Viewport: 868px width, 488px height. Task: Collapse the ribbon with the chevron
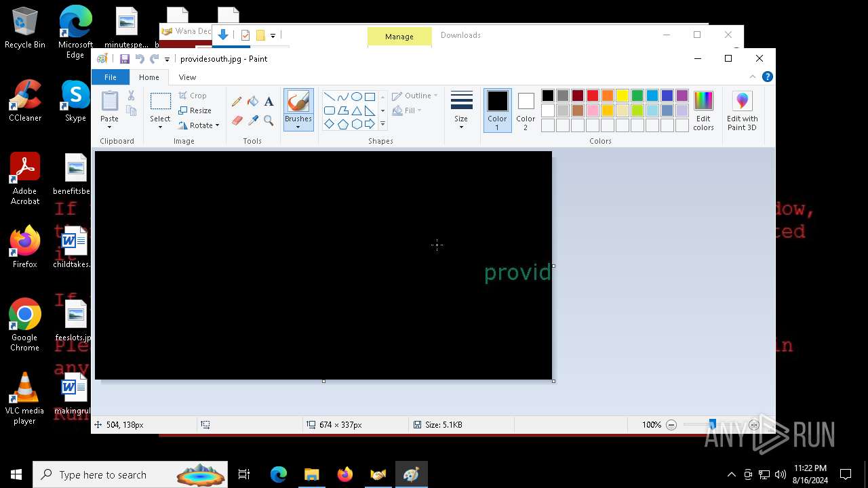tap(752, 77)
